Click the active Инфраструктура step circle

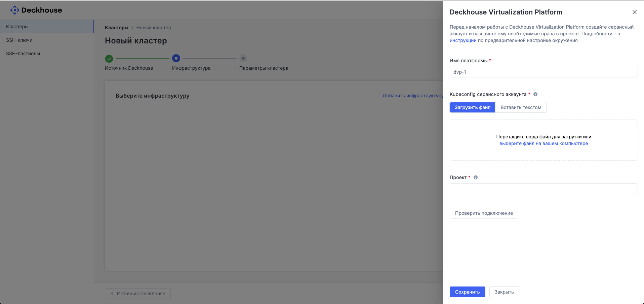pyautogui.click(x=176, y=58)
